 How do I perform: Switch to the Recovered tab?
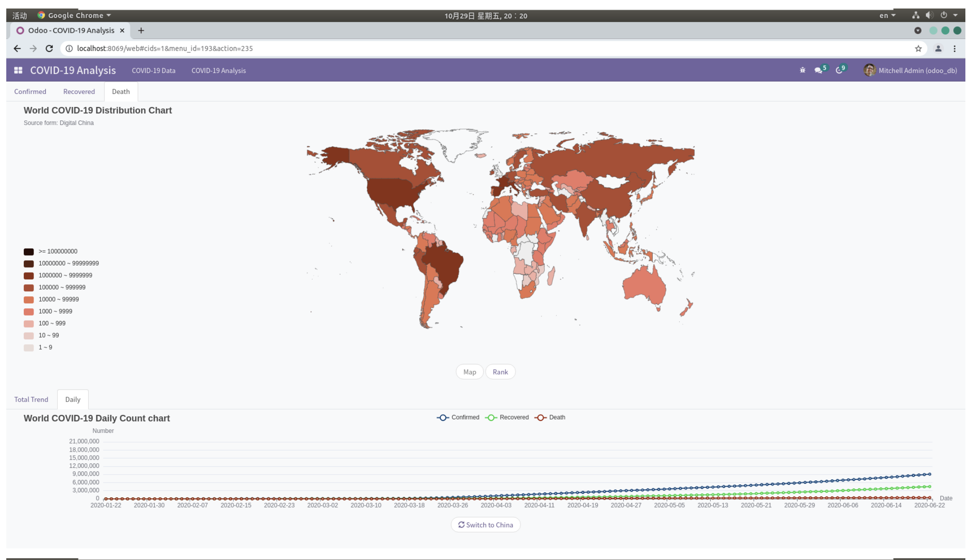point(78,91)
